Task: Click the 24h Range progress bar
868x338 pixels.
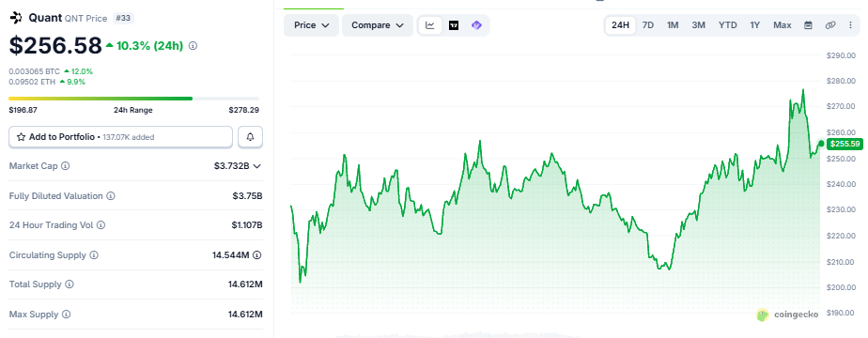Action: tap(134, 99)
